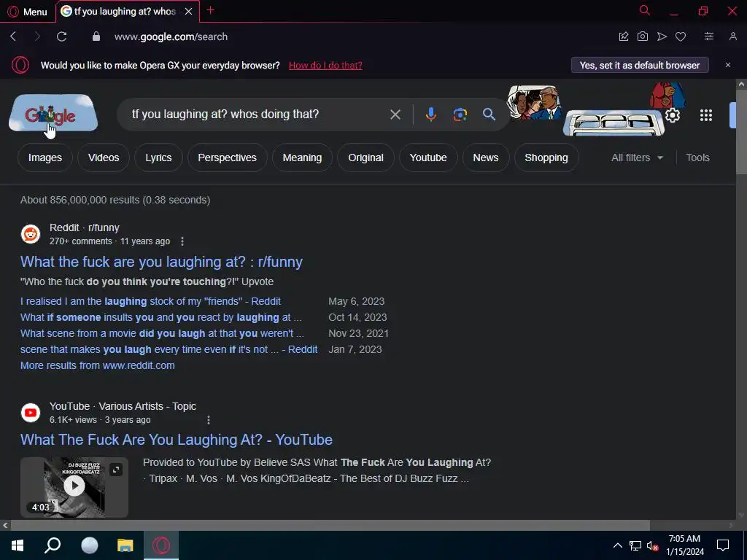Show hidden system tray icons

coord(617,545)
